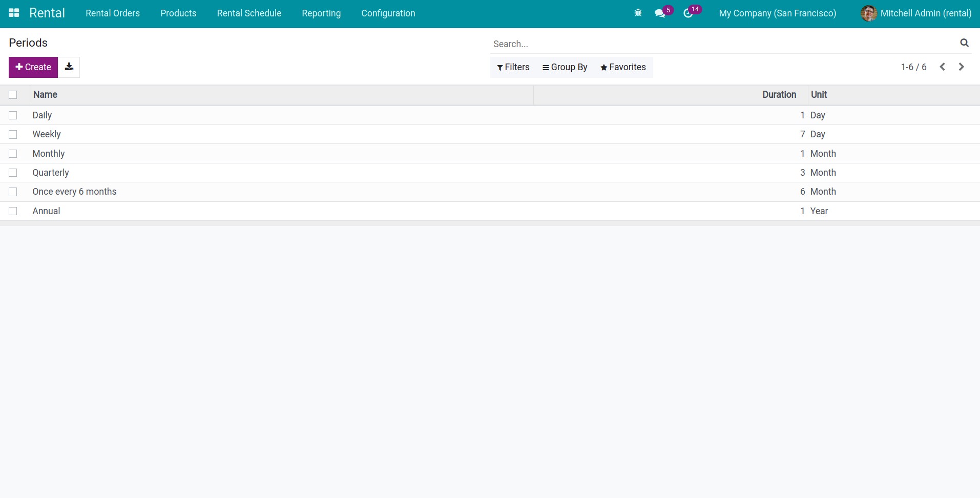The width and height of the screenshot is (980, 498).
Task: Export records with the download icon
Action: click(69, 67)
